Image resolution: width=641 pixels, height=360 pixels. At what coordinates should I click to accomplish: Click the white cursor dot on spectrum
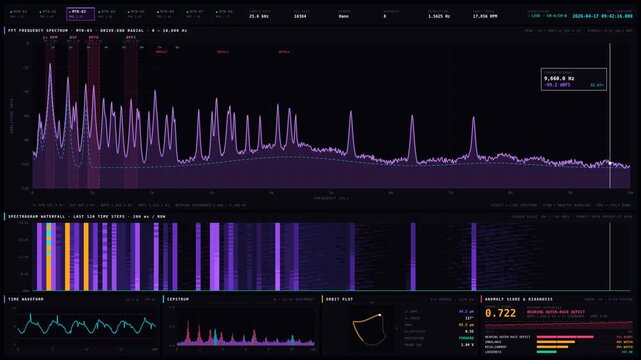coord(610,163)
